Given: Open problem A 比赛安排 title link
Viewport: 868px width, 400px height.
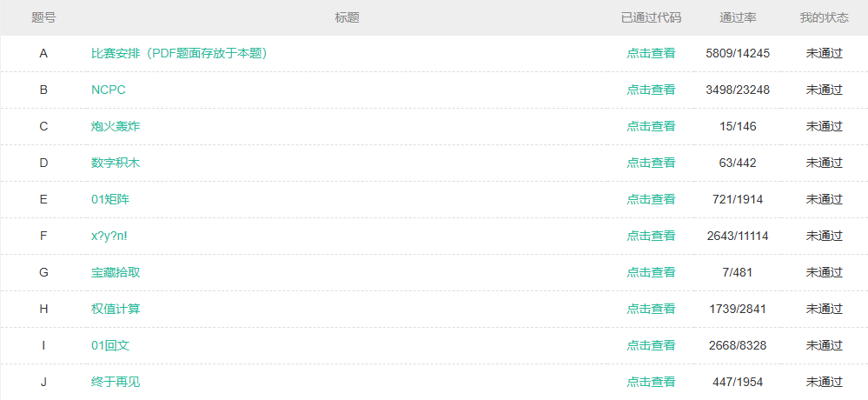Looking at the screenshot, I should click(x=178, y=53).
